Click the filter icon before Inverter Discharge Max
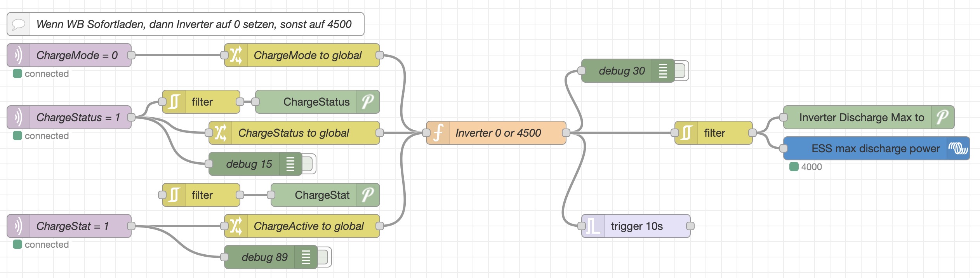This screenshot has width=980, height=278. [686, 133]
